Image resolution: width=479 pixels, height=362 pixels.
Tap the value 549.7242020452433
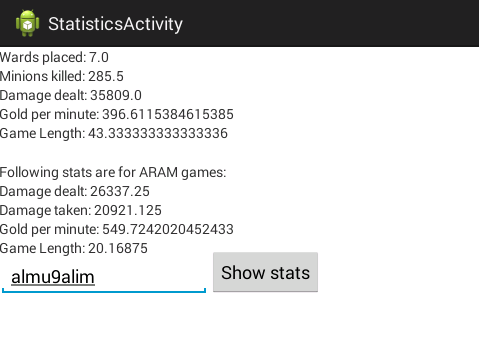coord(168,229)
